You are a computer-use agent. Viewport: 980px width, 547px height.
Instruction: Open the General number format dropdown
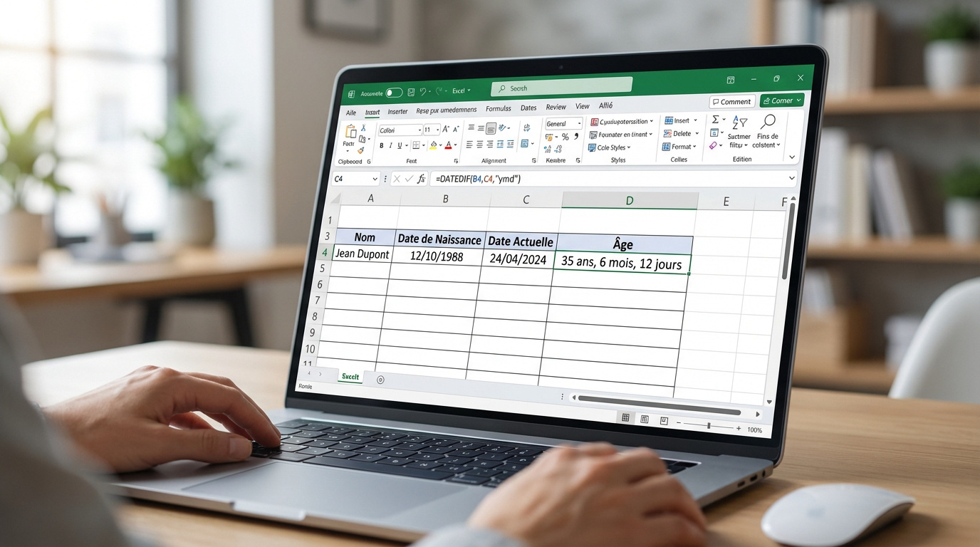[563, 124]
